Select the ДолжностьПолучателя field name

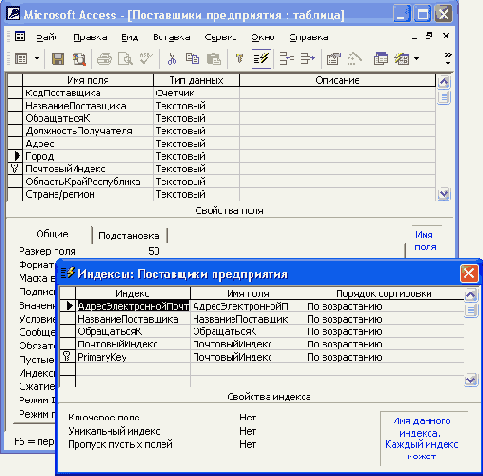pyautogui.click(x=88, y=131)
